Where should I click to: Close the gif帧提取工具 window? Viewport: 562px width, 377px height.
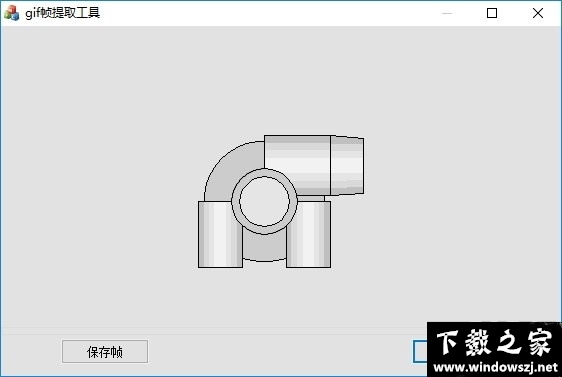pyautogui.click(x=538, y=13)
